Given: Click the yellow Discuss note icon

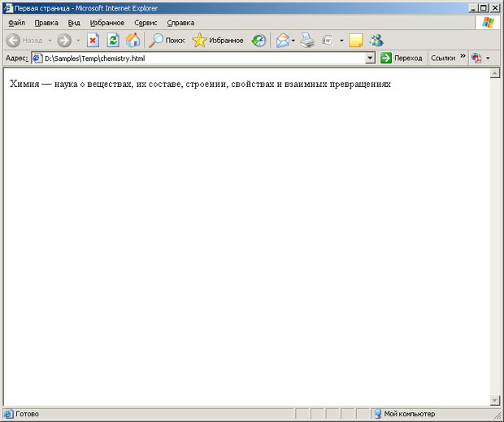Looking at the screenshot, I should point(355,41).
